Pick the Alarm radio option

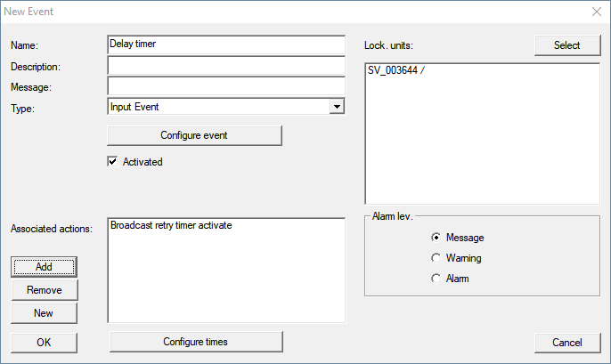tap(436, 279)
